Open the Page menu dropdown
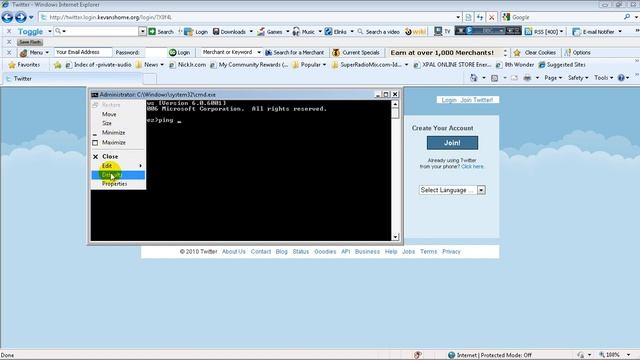This screenshot has width=640, height=360. point(553,78)
